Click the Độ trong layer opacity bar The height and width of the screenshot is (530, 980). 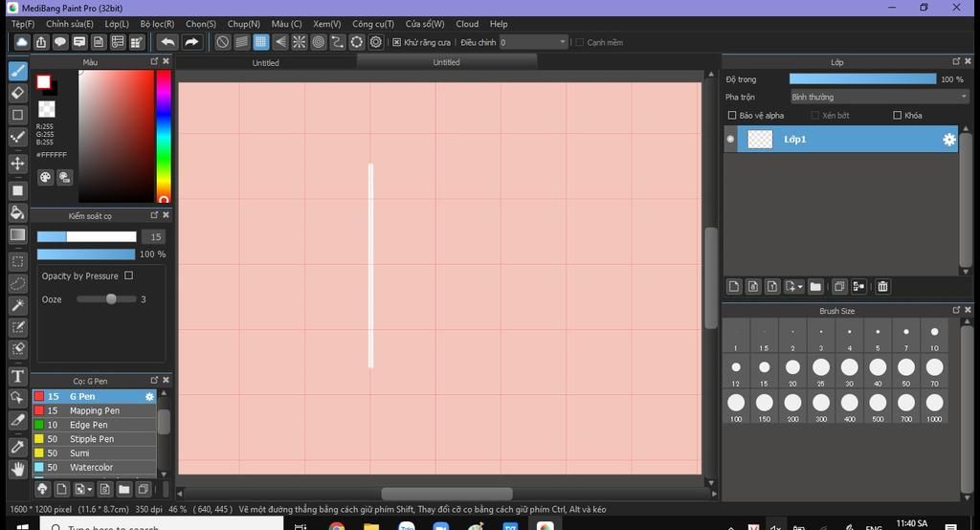coord(862,78)
